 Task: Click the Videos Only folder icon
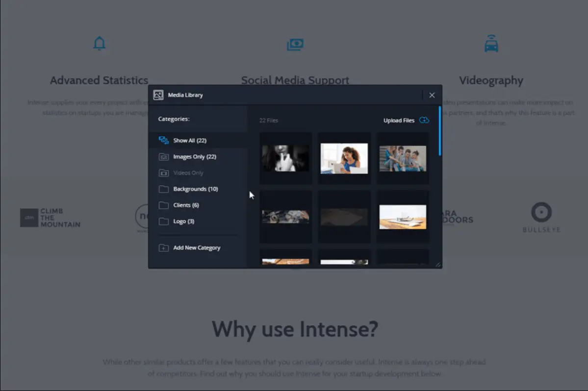tap(163, 173)
